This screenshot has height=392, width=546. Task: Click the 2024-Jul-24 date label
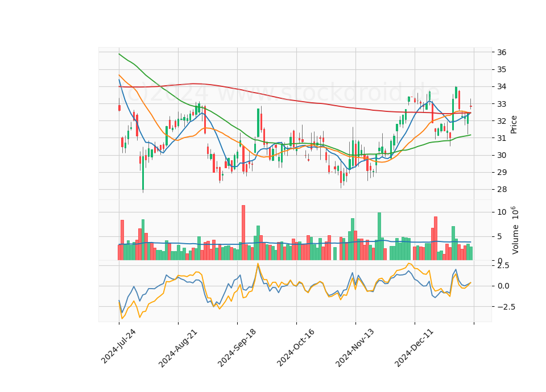pos(118,346)
